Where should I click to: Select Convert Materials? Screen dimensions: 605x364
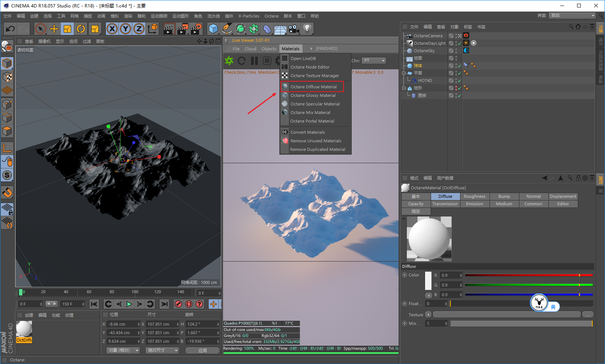pos(308,132)
